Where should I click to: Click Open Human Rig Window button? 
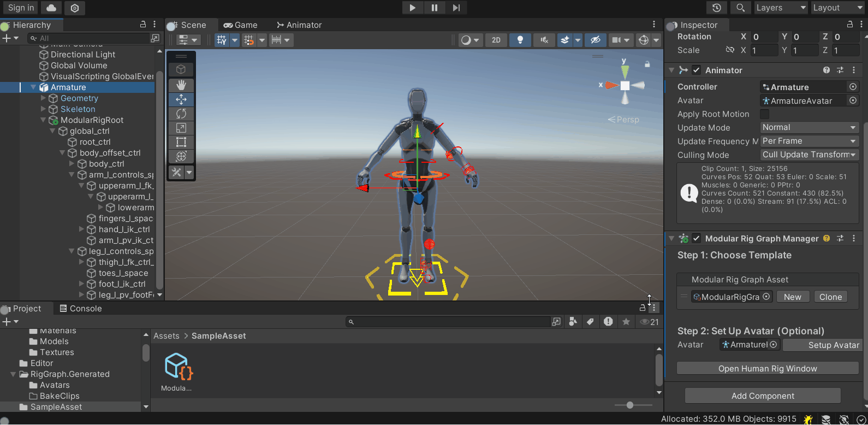pos(768,369)
